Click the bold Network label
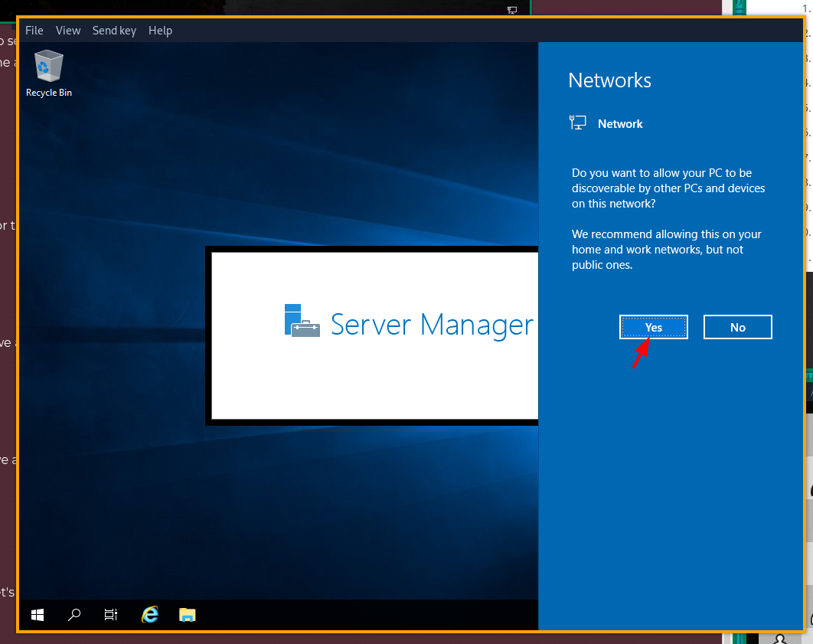Image resolution: width=813 pixels, height=644 pixels. tap(620, 124)
